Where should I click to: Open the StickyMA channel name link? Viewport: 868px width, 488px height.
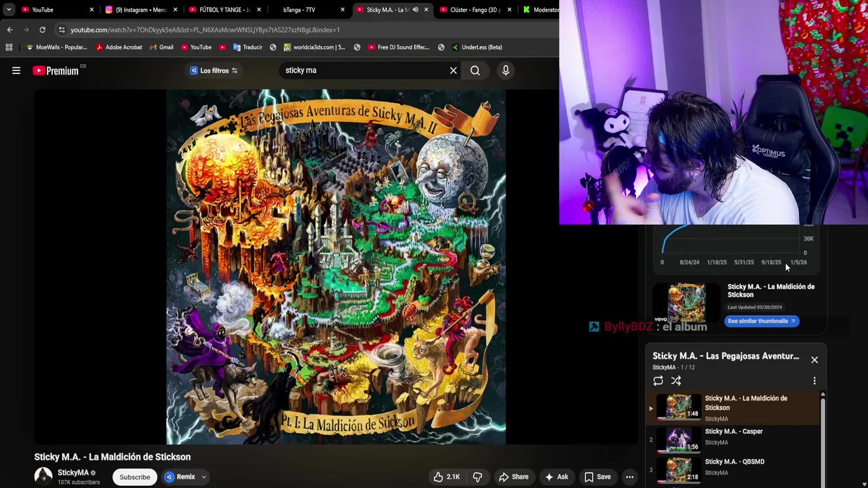[73, 473]
